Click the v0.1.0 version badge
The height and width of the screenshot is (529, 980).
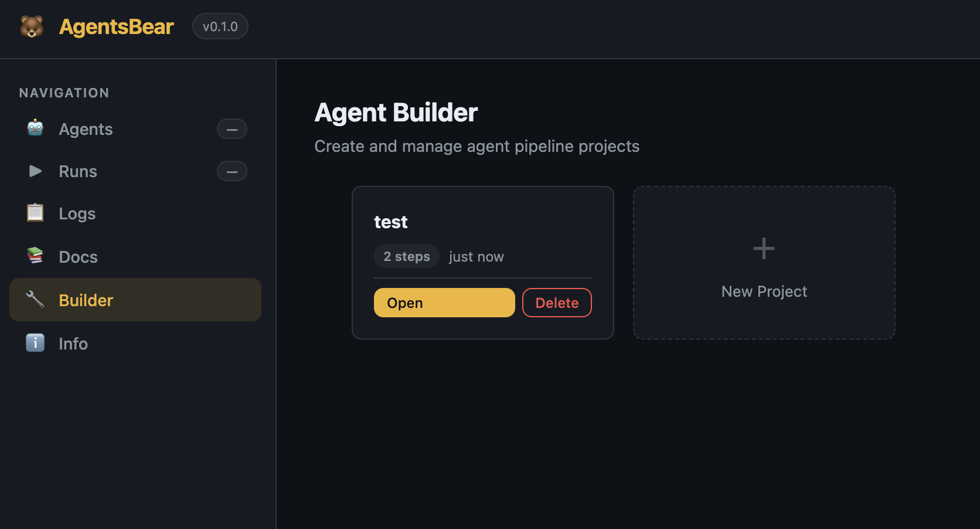coord(220,26)
